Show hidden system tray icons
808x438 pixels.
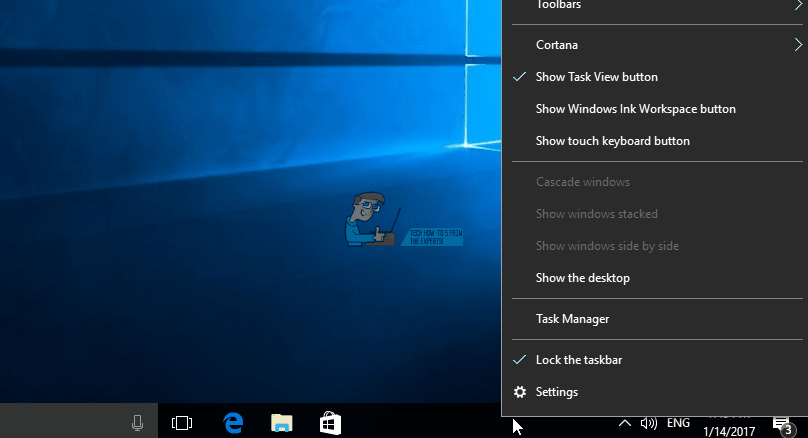(624, 424)
